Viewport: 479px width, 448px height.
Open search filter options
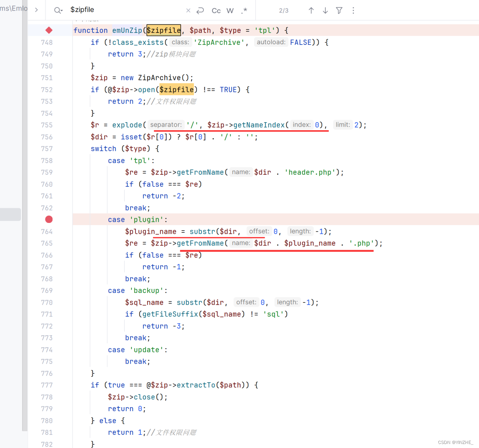[339, 11]
